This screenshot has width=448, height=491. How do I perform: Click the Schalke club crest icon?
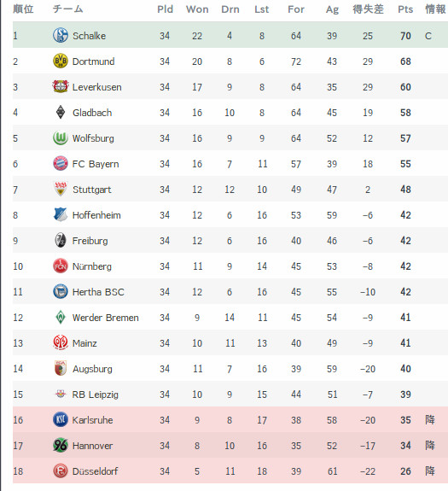pos(61,35)
